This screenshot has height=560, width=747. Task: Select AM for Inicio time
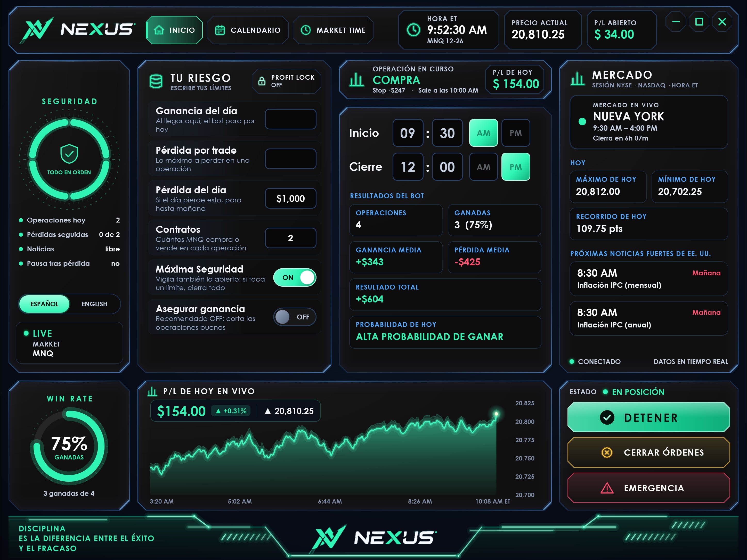coord(483,133)
